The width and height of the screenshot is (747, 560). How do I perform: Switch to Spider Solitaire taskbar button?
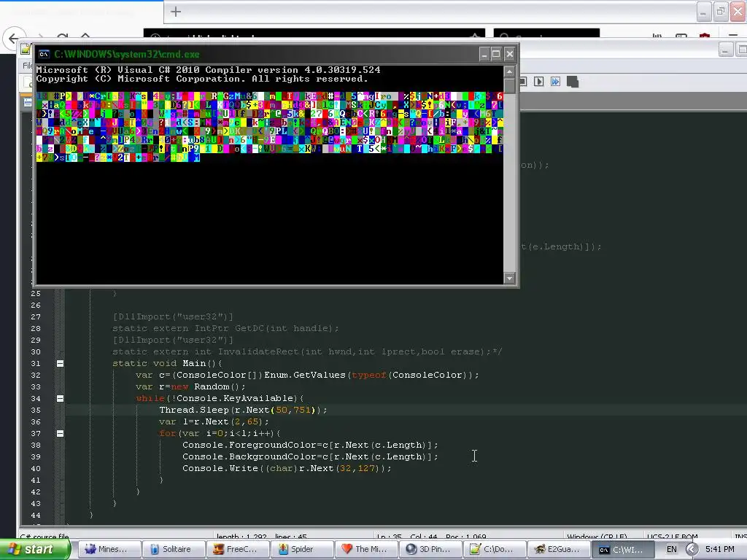[x=302, y=550]
